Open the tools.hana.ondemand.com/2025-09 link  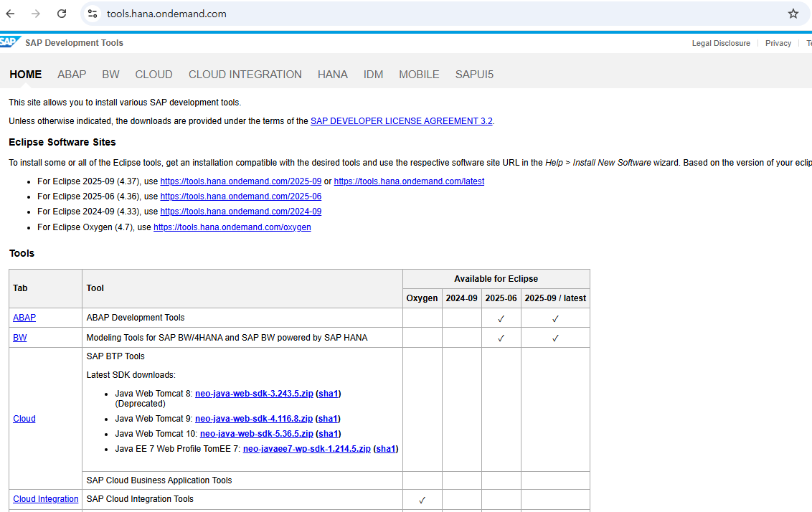point(241,181)
